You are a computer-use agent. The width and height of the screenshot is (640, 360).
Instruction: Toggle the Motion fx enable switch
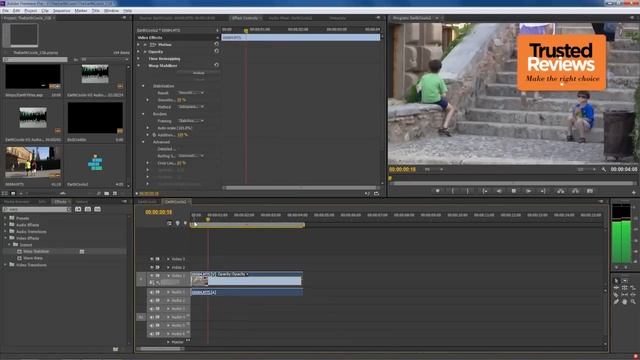[145, 44]
